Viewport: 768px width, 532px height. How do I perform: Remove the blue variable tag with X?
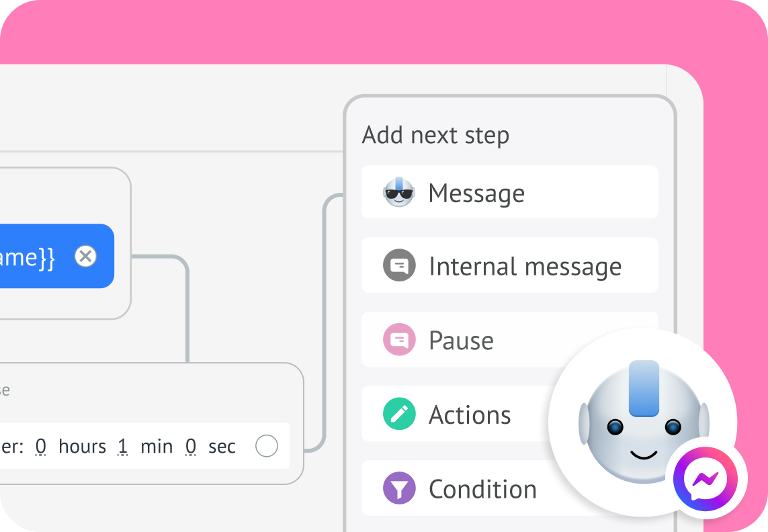click(x=86, y=256)
